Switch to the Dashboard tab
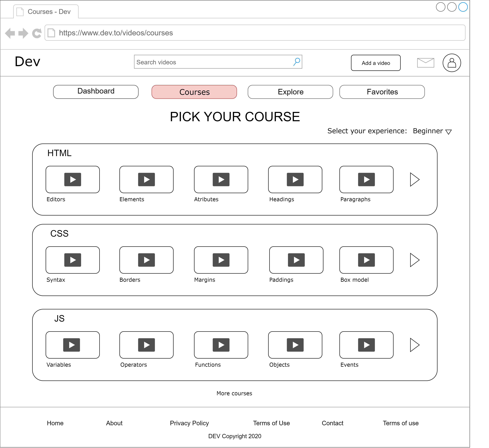The image size is (489, 448). pyautogui.click(x=96, y=92)
